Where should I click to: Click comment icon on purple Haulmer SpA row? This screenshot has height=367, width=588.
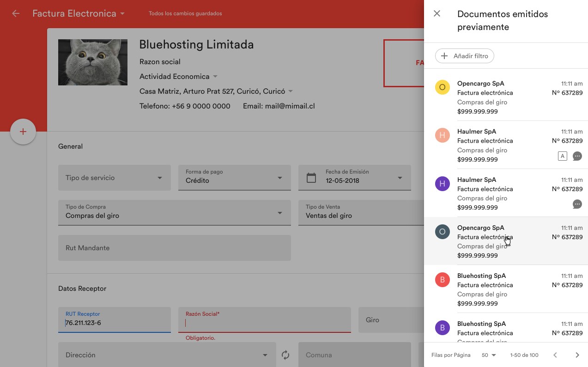pyautogui.click(x=577, y=204)
